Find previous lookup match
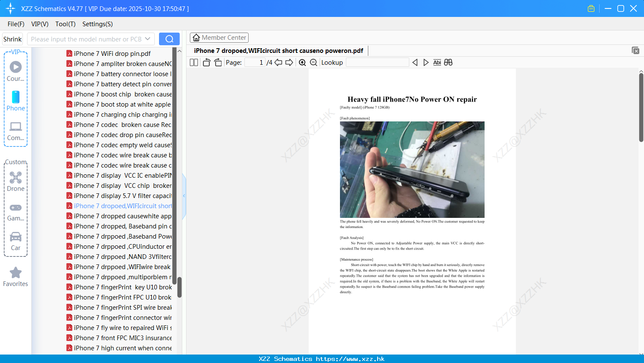644x363 pixels. click(x=415, y=62)
